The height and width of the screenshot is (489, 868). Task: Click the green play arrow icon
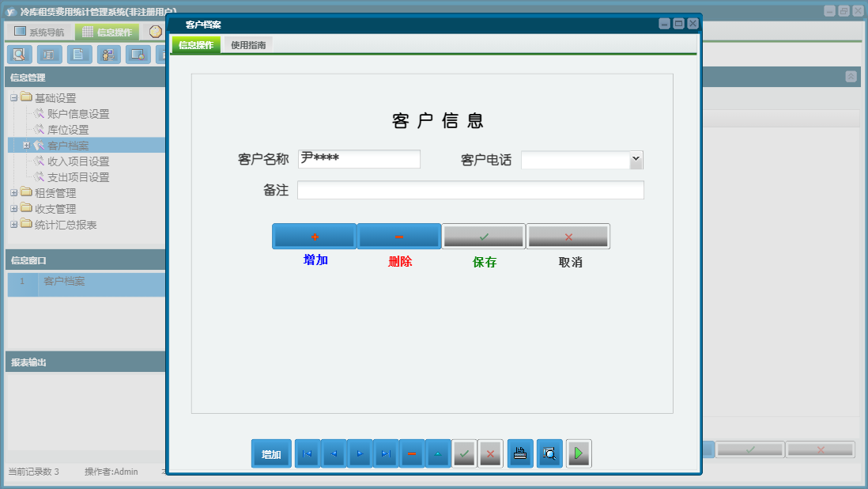point(579,453)
